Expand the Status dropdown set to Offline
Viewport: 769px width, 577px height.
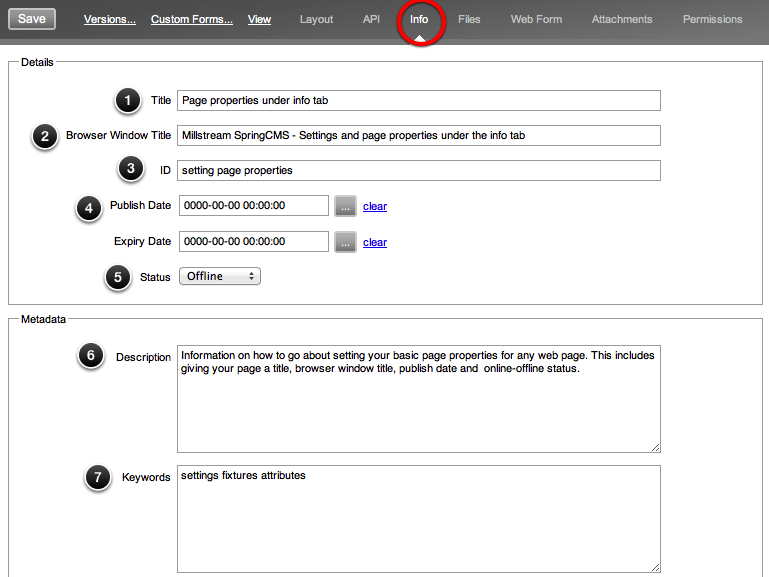[220, 276]
